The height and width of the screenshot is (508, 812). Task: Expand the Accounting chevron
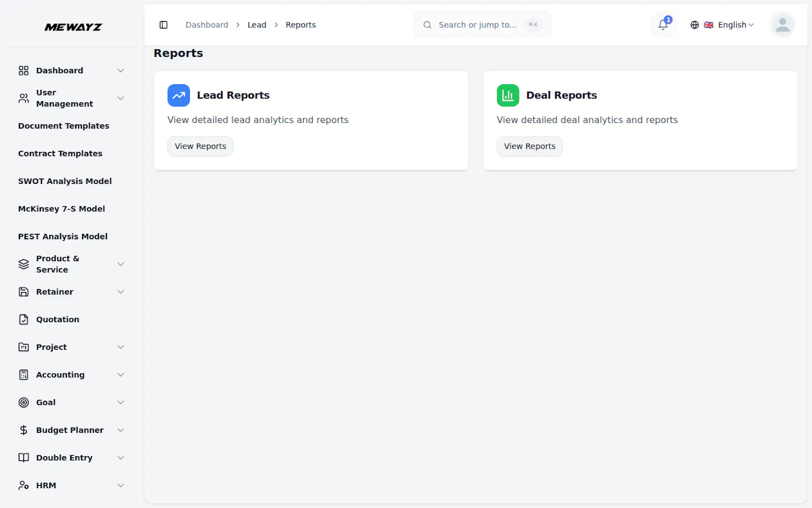pyautogui.click(x=121, y=375)
